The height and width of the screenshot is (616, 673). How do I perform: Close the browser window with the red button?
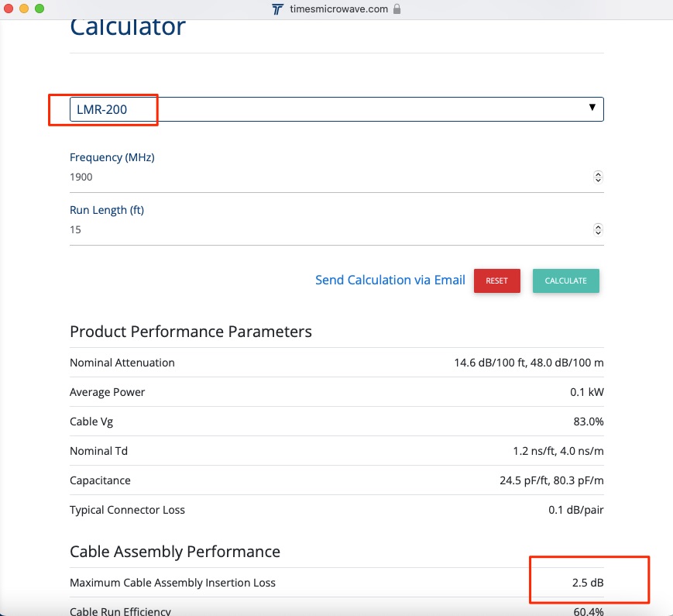[x=9, y=9]
